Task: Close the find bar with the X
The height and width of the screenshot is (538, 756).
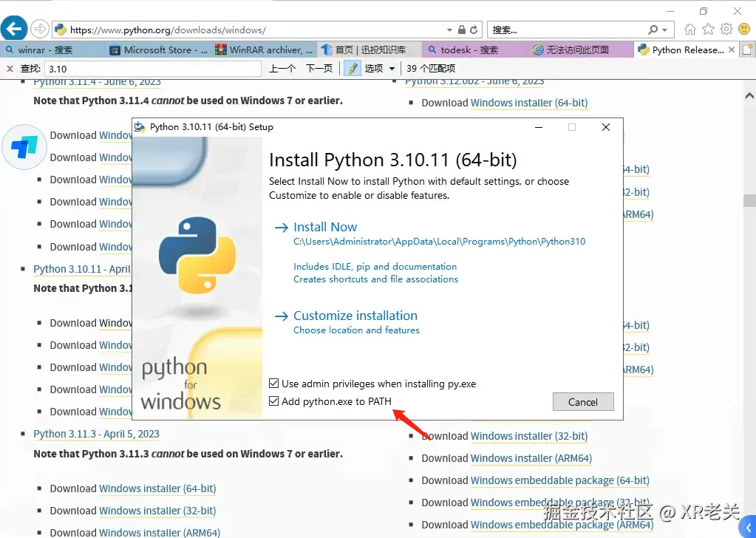Action: tap(10, 69)
